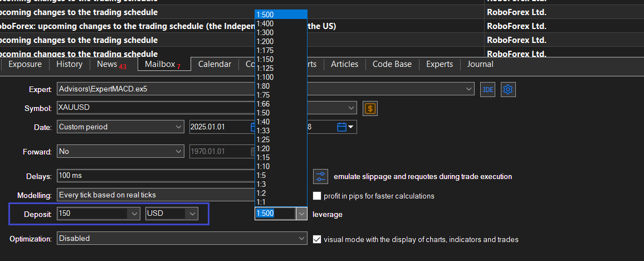Screen dimensions: 644x261
Task: Pick the 1:200 leverage entry
Action: click(265, 41)
